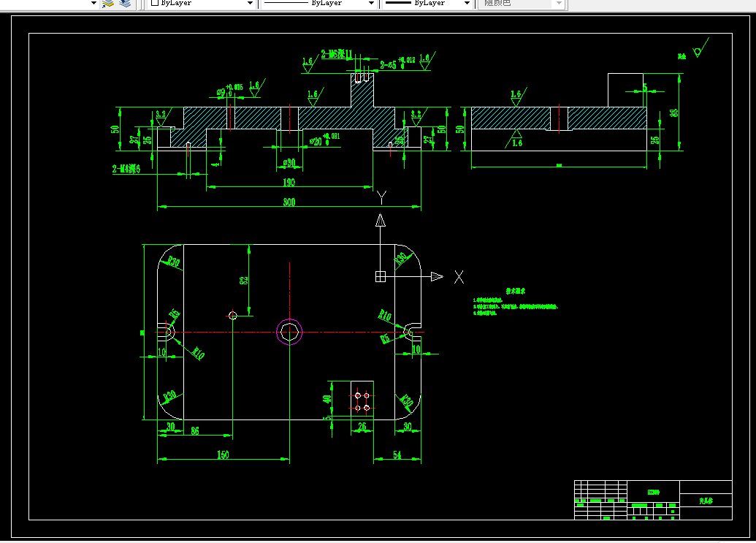Select the 2-M6深11 thread callout

point(337,54)
